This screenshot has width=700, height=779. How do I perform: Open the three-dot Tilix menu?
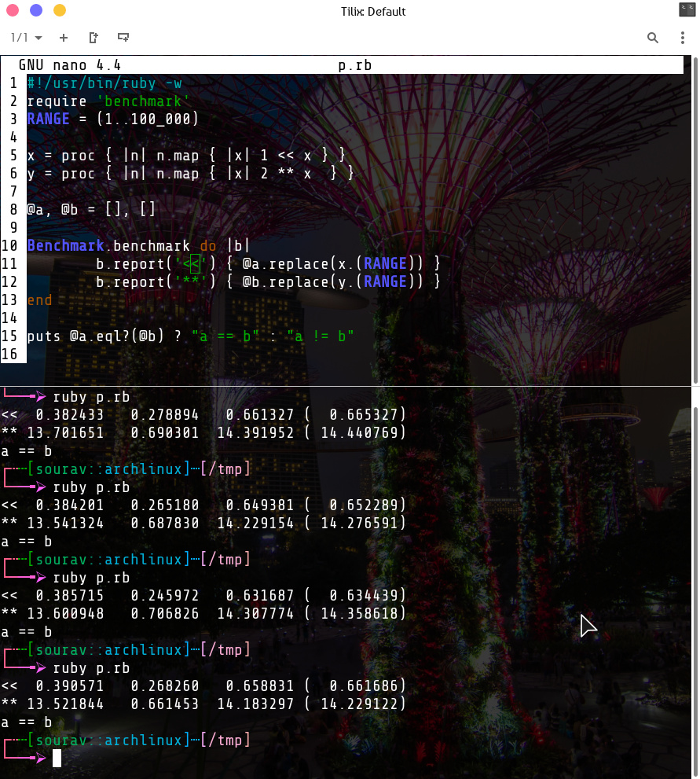coord(683,37)
